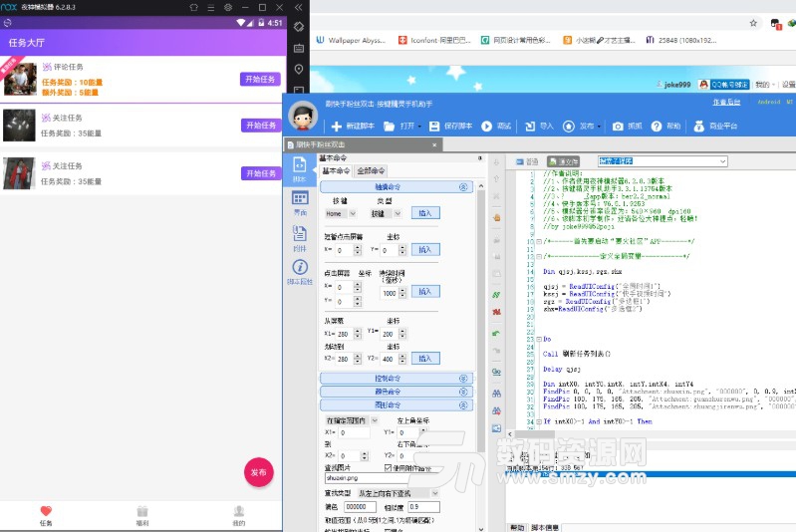The height and width of the screenshot is (532, 796).
Task: Open the Wallpaper Abyss browser bookmark
Action: point(352,40)
